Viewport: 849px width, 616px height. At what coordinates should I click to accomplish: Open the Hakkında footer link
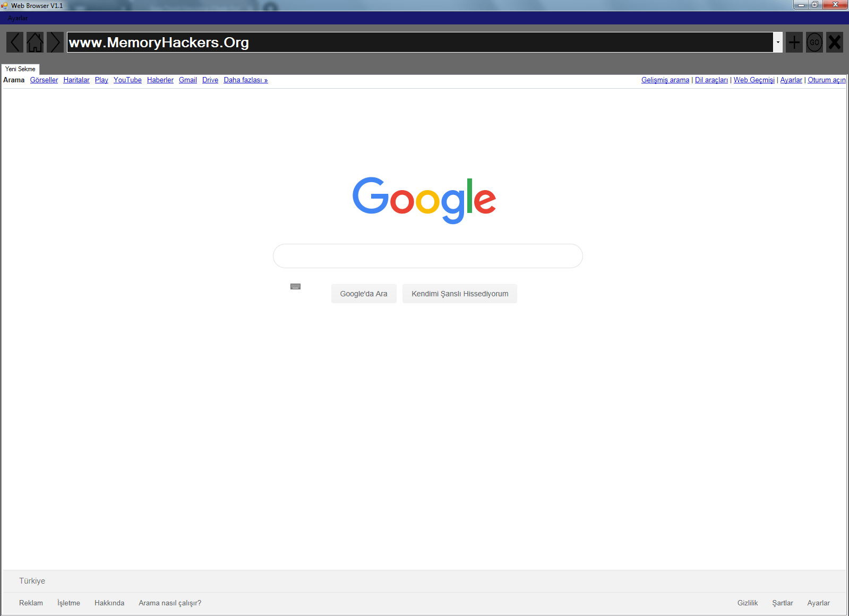pos(109,603)
